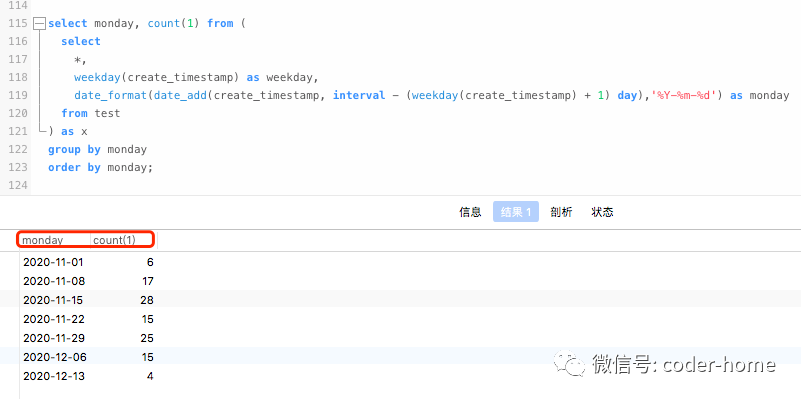Click count value 4 in 2020-12-13 row
Screen dimensions: 801x399
150,376
